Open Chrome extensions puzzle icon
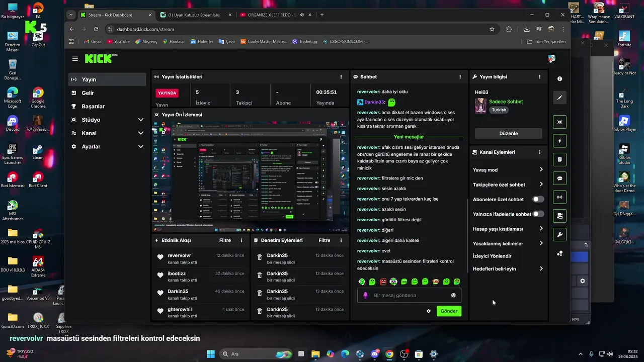Screen dimensions: 644x362 click(509, 29)
